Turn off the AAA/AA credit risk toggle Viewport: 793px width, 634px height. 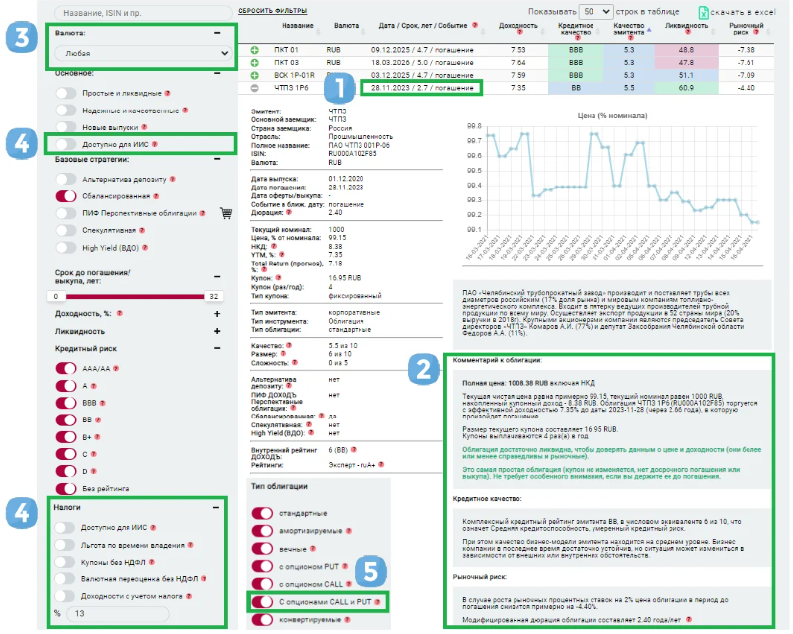(65, 367)
